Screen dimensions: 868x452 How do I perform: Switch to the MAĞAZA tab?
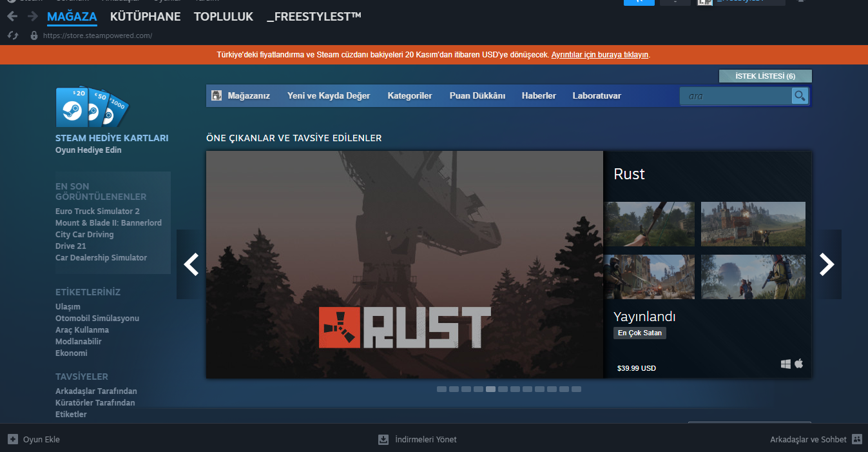click(x=72, y=17)
